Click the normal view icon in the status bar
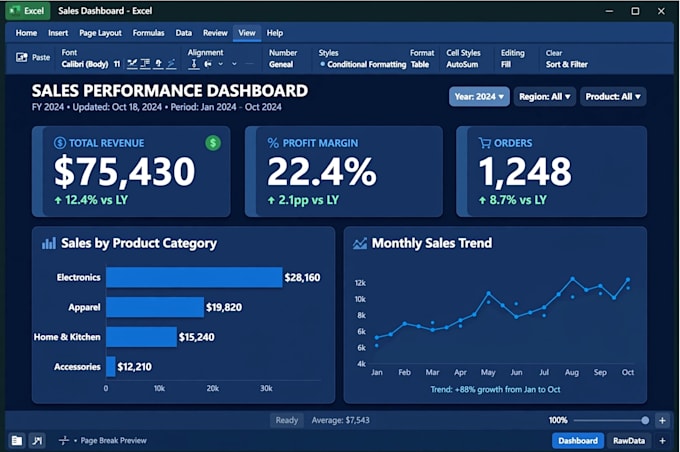680x452 pixels. (x=16, y=441)
